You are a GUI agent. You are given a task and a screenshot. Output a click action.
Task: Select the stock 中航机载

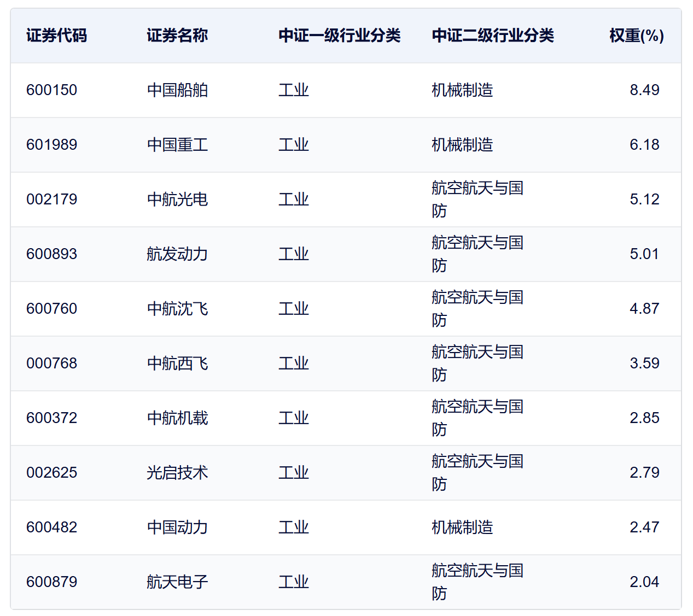177,418
